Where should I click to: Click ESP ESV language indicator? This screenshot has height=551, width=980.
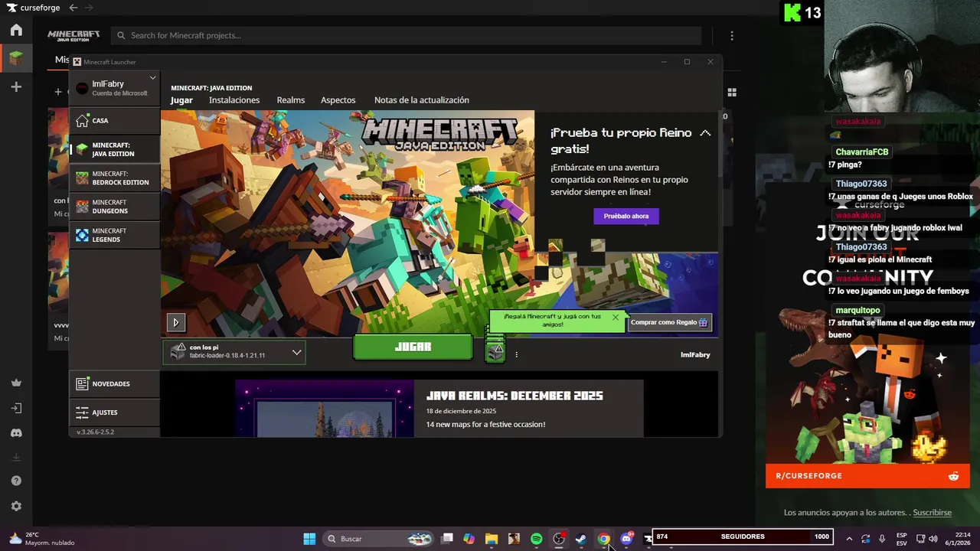[x=902, y=539]
